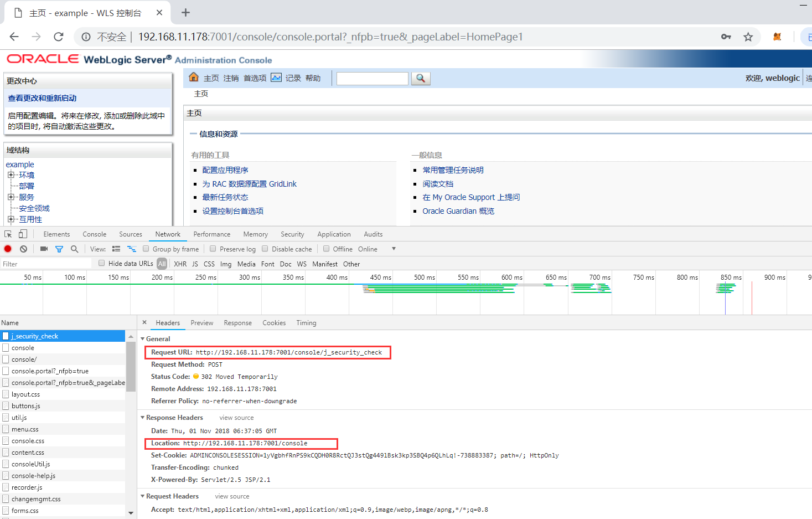Screen dimensions: 812x519
Task: Click the record image icon beside 记录
Action: pos(276,78)
